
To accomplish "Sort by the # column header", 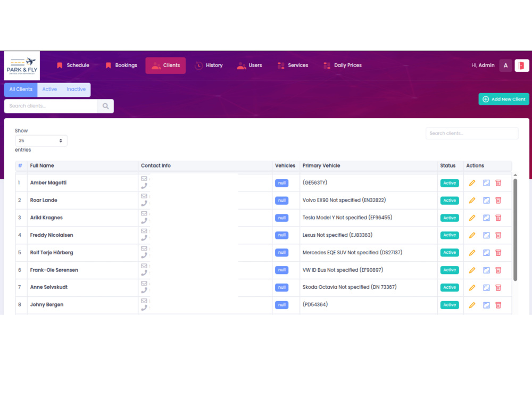I will click(20, 166).
